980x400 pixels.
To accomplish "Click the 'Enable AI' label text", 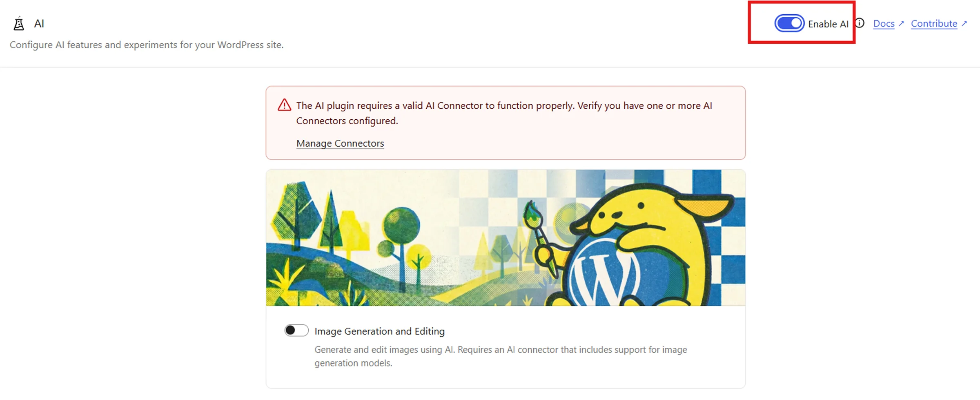I will point(828,24).
